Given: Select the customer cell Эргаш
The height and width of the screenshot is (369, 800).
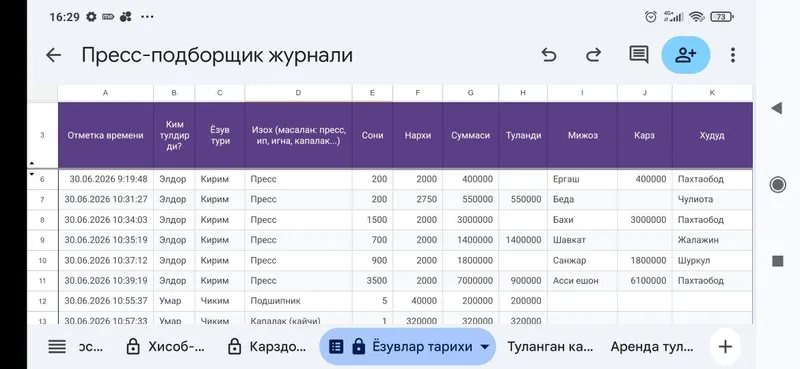Looking at the screenshot, I should click(583, 179).
